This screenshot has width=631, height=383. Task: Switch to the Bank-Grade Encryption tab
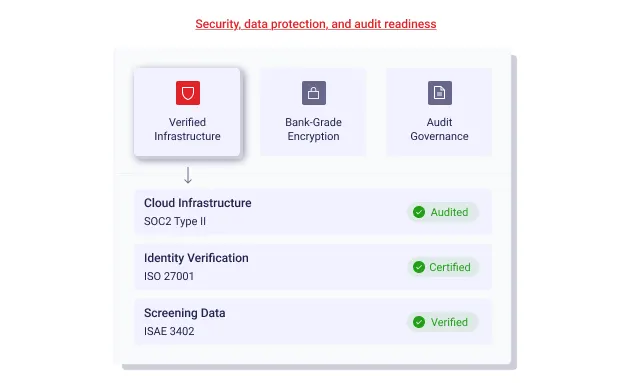pos(313,112)
